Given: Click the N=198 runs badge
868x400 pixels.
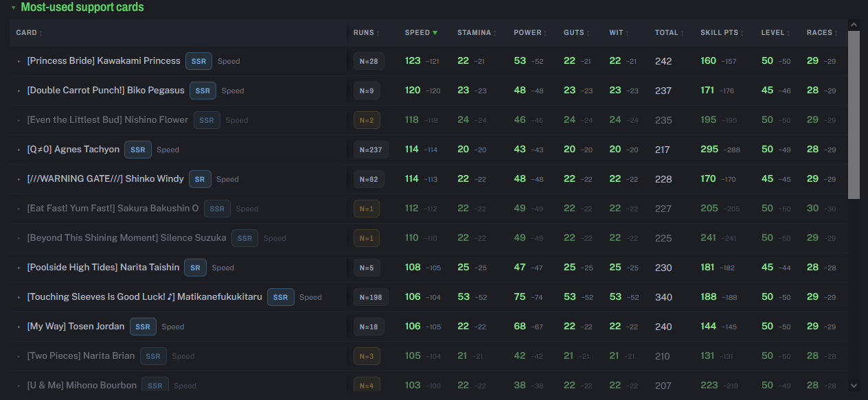Looking at the screenshot, I should click(371, 297).
